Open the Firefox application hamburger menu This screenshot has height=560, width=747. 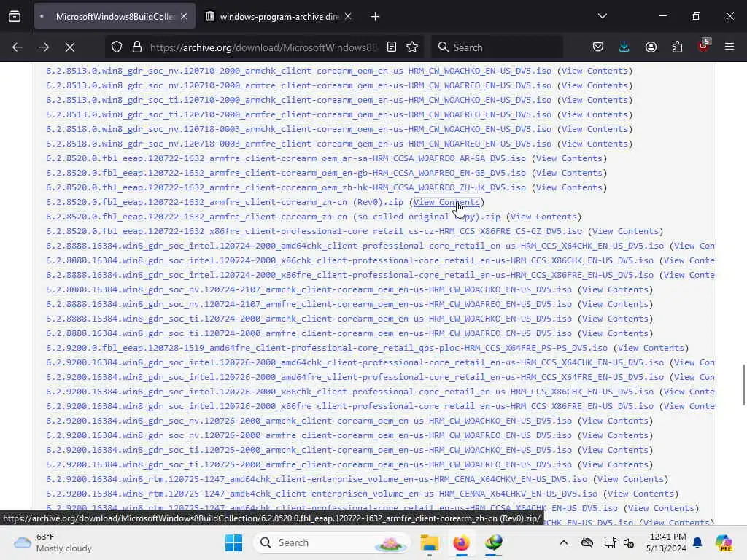tap(729, 47)
